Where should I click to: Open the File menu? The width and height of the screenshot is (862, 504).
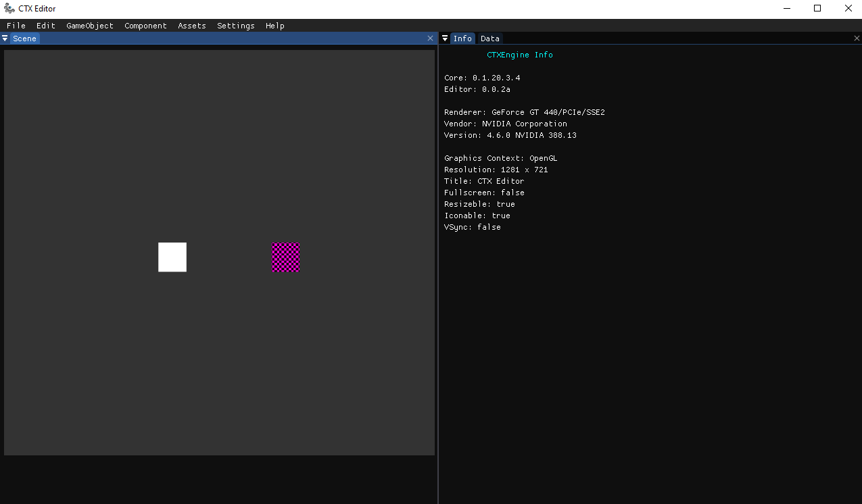(x=16, y=26)
